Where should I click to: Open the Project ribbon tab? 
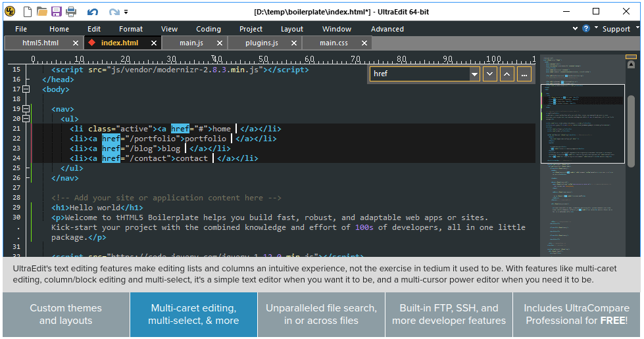[x=251, y=29]
